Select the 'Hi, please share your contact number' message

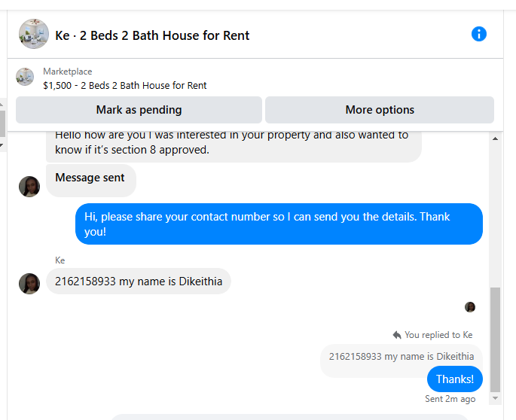(279, 224)
